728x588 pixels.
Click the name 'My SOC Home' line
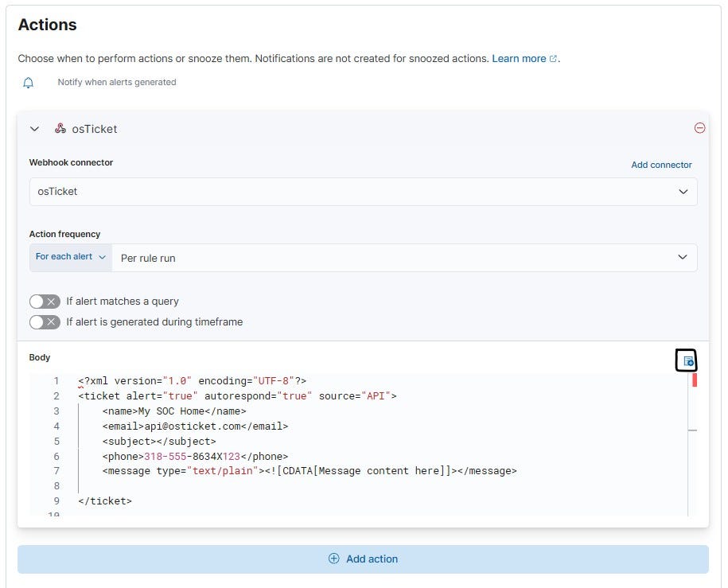pyautogui.click(x=174, y=411)
